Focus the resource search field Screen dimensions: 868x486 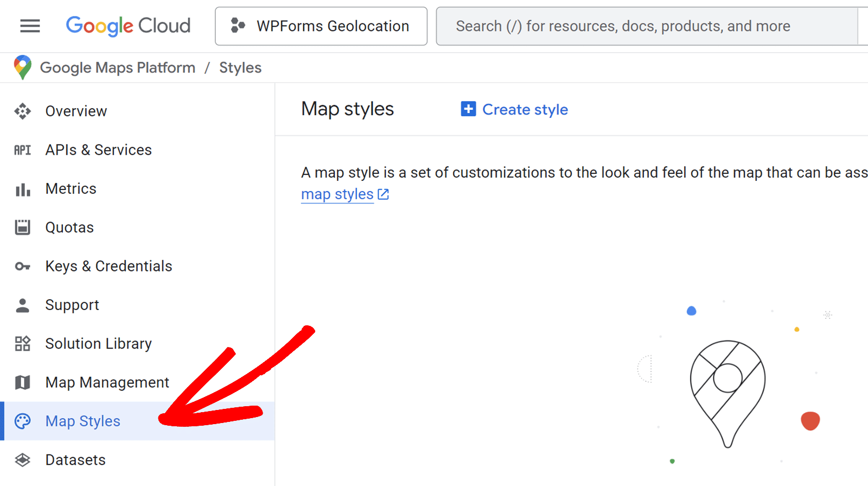(x=647, y=26)
